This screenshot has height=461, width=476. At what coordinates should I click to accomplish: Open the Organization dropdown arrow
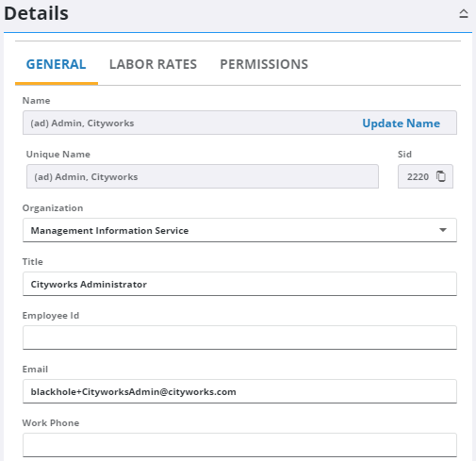443,230
